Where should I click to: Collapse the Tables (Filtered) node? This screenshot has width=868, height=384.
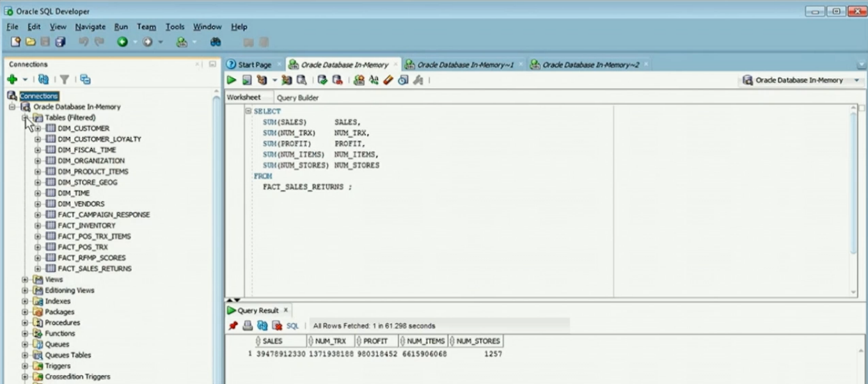point(25,118)
